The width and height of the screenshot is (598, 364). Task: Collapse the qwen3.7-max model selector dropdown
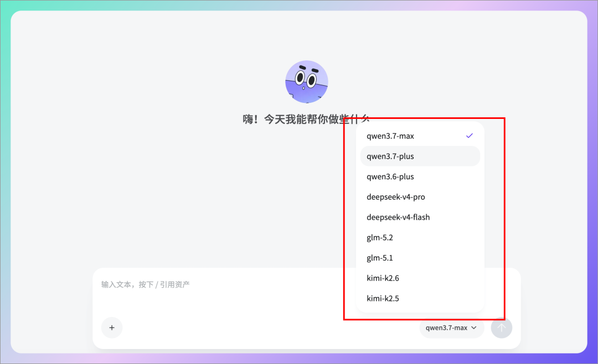point(452,328)
